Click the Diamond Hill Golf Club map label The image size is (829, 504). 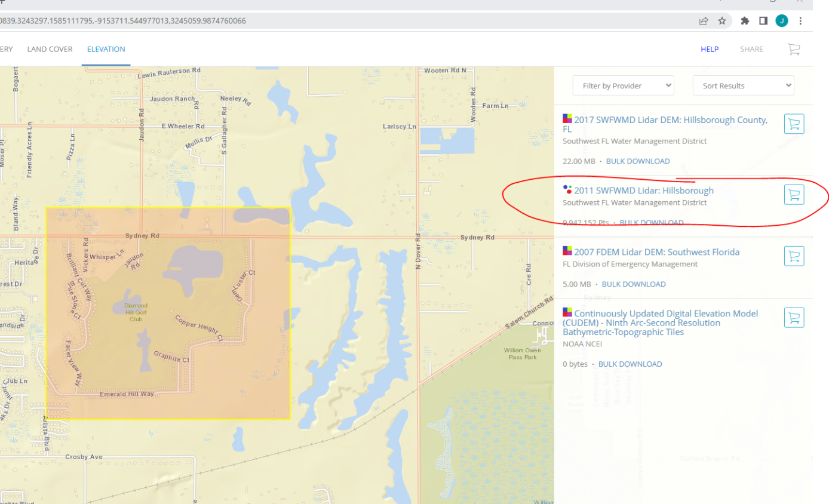[x=136, y=312]
